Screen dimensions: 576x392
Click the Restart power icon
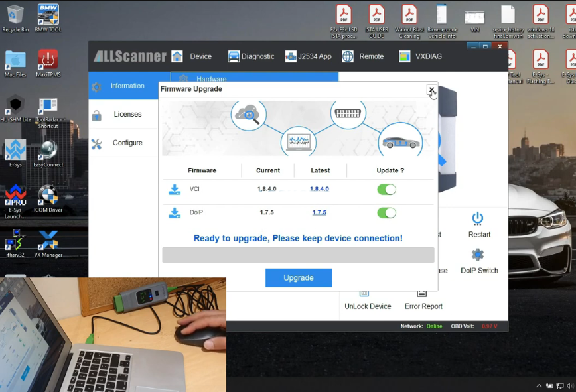478,218
